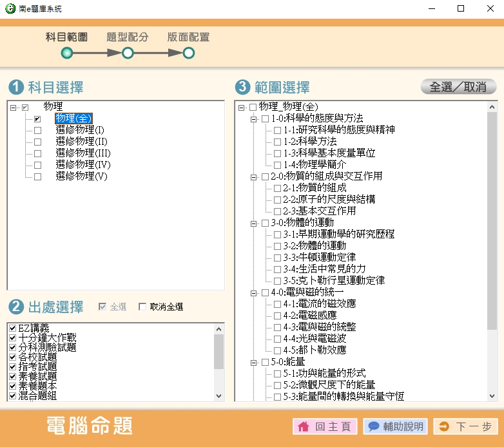Open the 題型配分 step tab
Image resolution: width=504 pixels, height=447 pixels.
128,37
